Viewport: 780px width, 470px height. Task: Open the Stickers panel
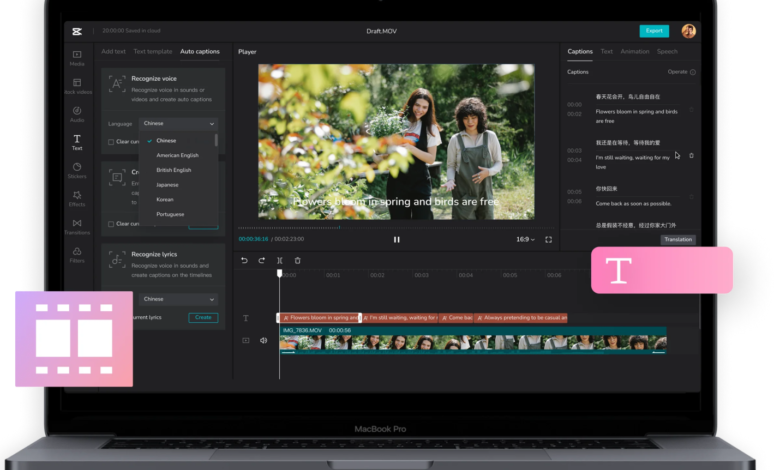[x=77, y=170]
